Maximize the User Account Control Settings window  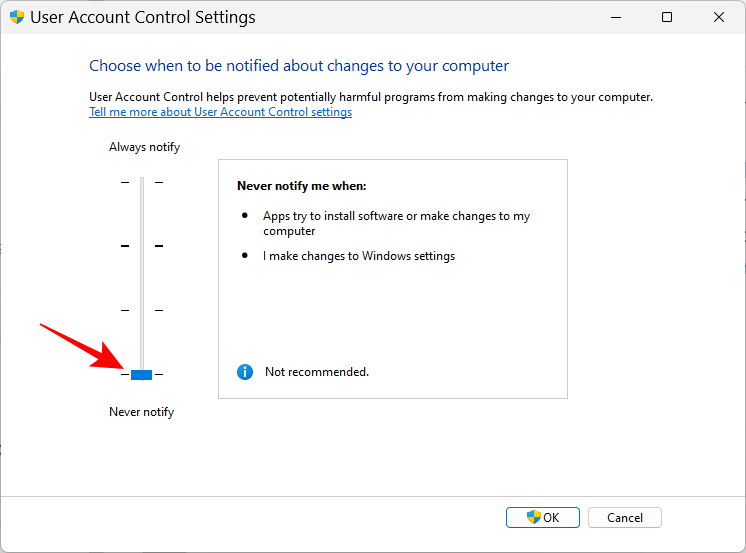[x=667, y=17]
